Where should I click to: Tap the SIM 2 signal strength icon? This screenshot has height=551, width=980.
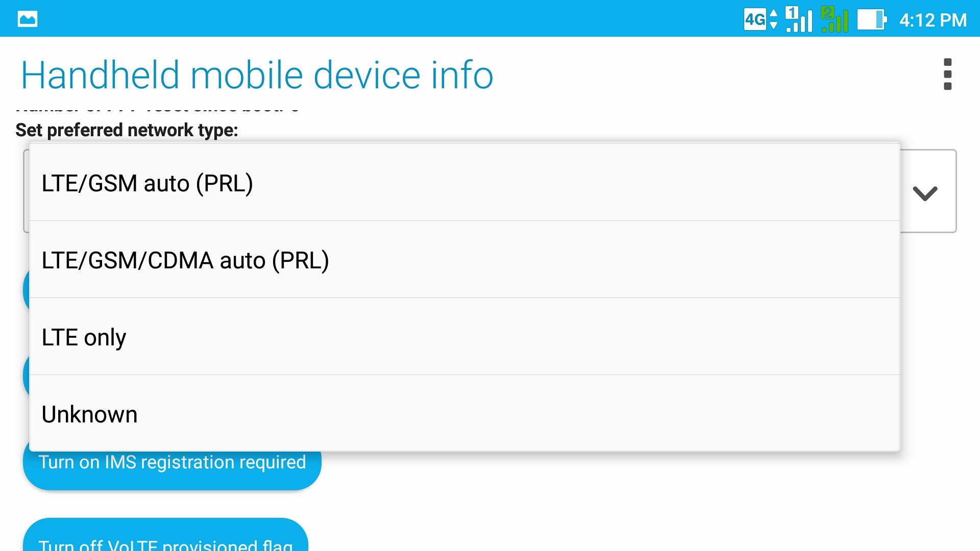coord(835,19)
